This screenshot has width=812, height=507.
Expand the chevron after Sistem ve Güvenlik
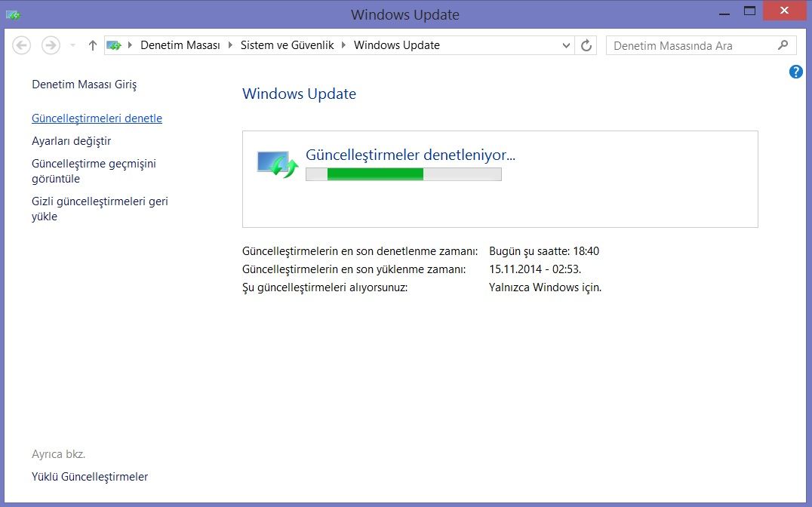tap(343, 45)
